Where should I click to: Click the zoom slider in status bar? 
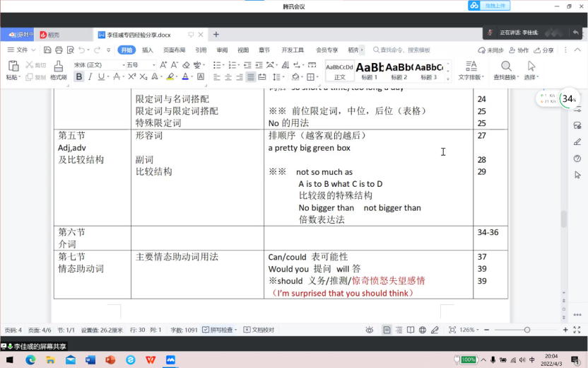(x=527, y=330)
